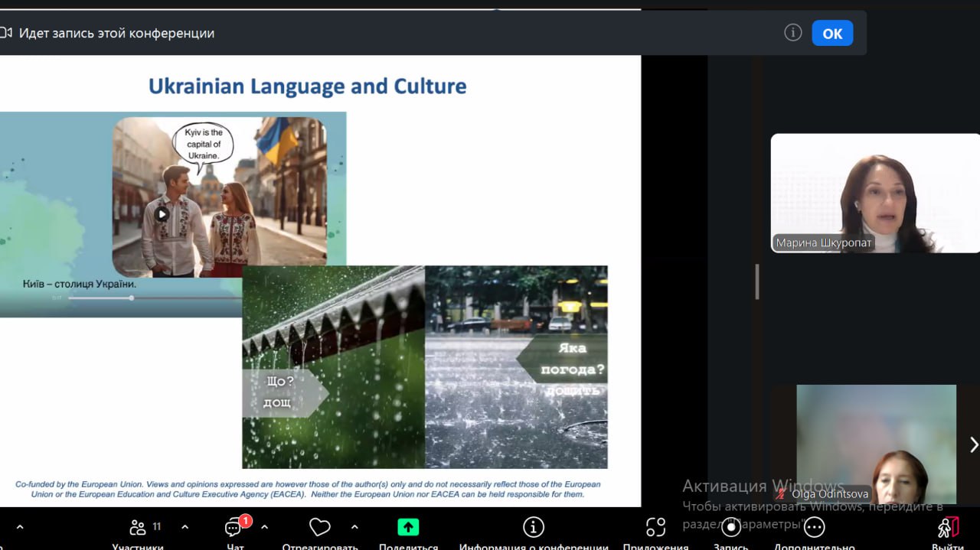Click the right arrow to show more participants
The width and height of the screenshot is (980, 550).
click(973, 444)
